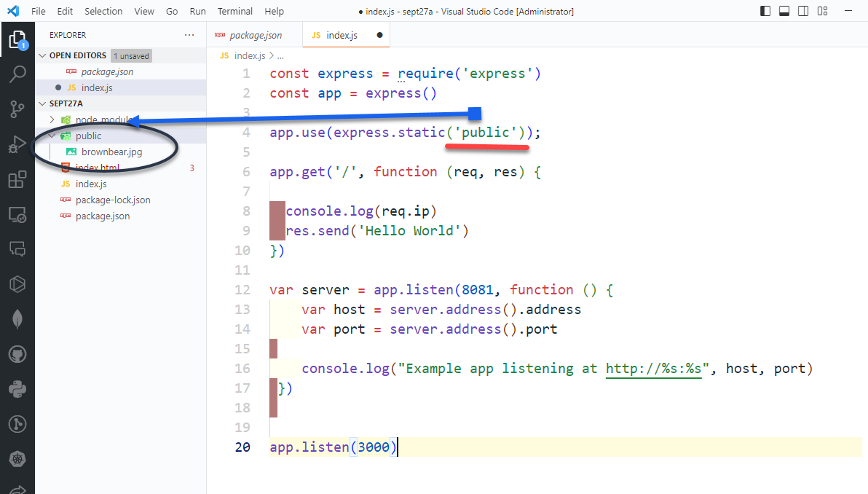This screenshot has height=494, width=868.
Task: Open the View menu
Action: pyautogui.click(x=144, y=11)
